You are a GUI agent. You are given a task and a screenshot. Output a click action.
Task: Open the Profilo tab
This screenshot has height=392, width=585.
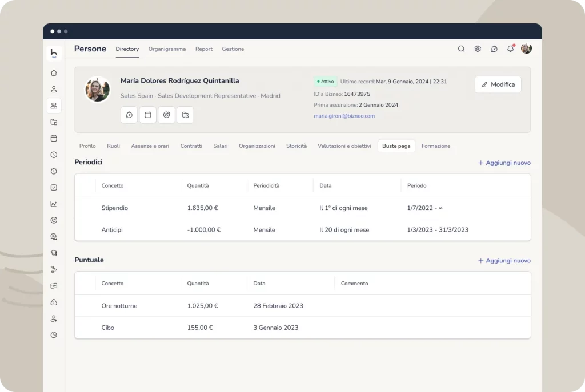(87, 146)
